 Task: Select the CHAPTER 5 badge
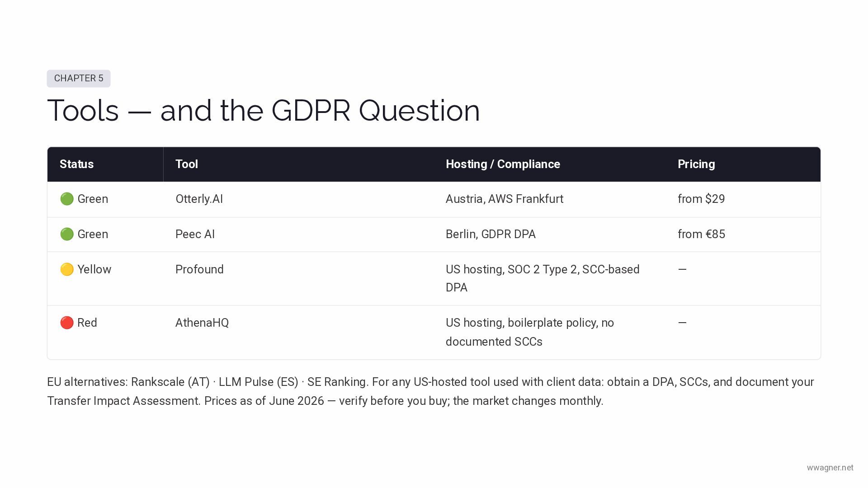click(x=79, y=78)
